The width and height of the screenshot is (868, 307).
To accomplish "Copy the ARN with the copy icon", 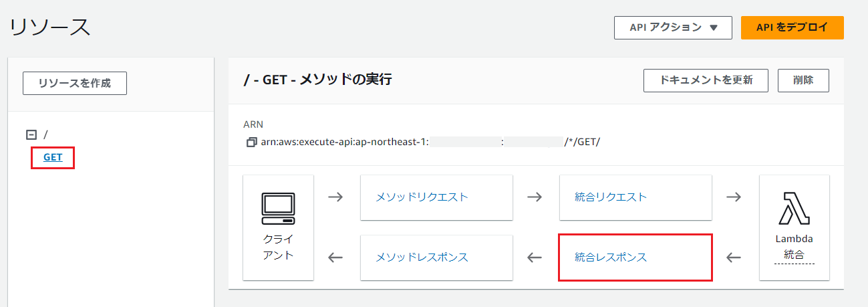I will (251, 142).
